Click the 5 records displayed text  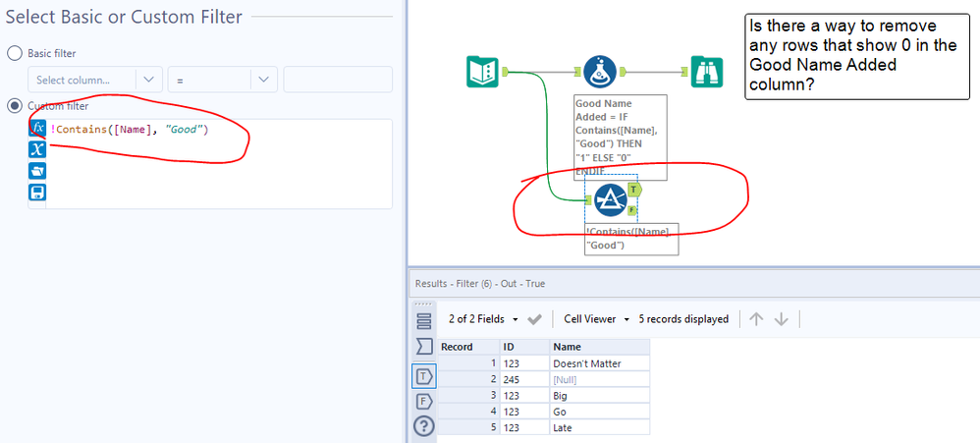pyautogui.click(x=683, y=318)
